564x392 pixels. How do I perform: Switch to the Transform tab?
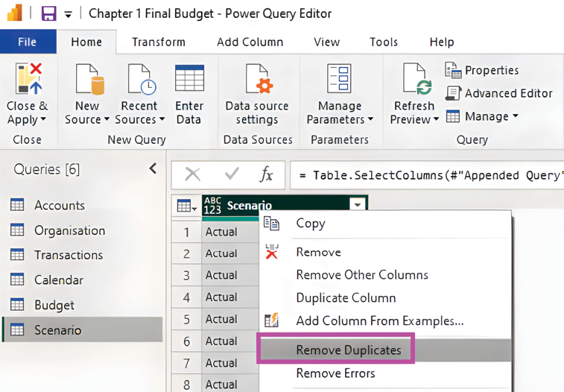(158, 42)
